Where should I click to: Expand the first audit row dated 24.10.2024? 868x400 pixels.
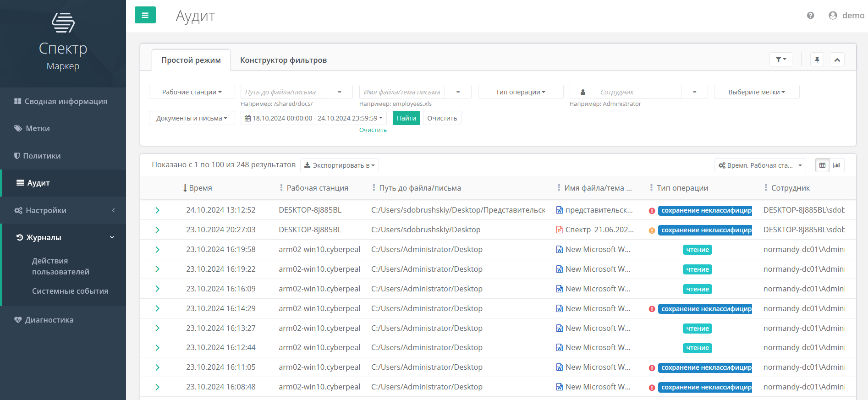[x=157, y=210]
